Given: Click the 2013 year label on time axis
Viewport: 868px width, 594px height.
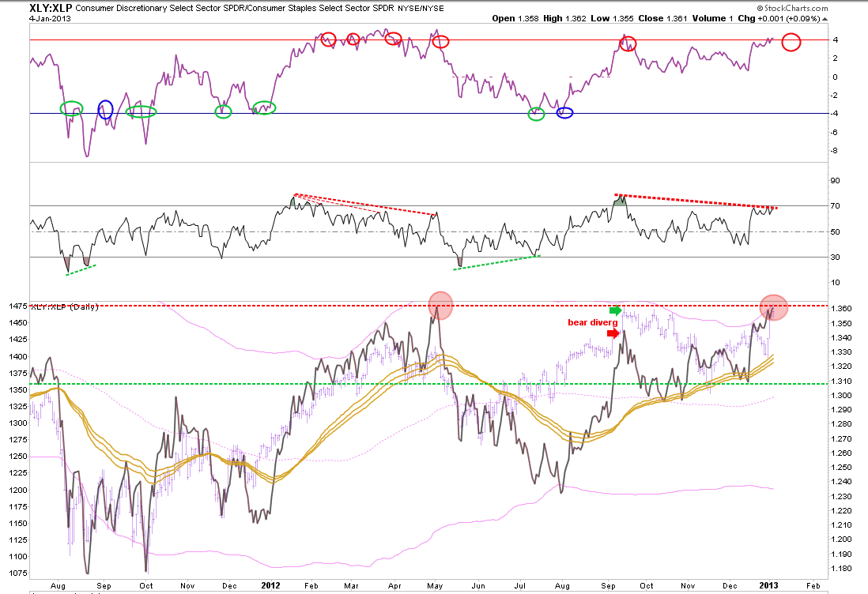Looking at the screenshot, I should click(x=768, y=585).
